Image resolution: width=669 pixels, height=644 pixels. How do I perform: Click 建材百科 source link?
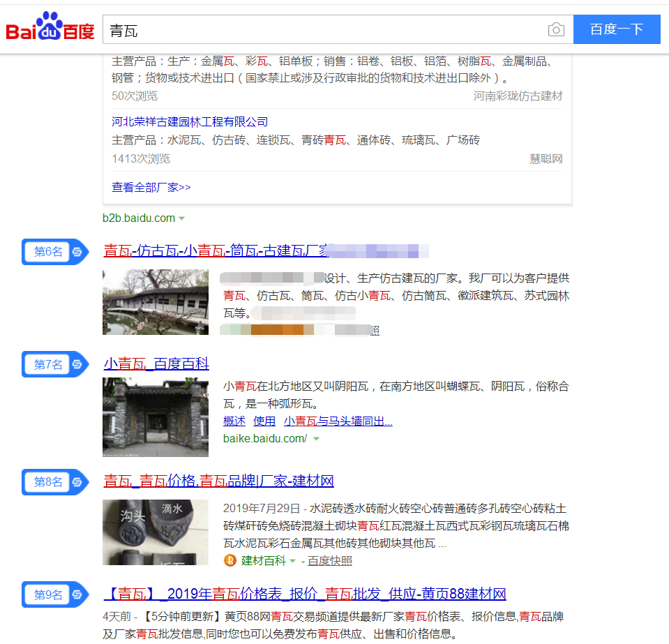pyautogui.click(x=263, y=561)
